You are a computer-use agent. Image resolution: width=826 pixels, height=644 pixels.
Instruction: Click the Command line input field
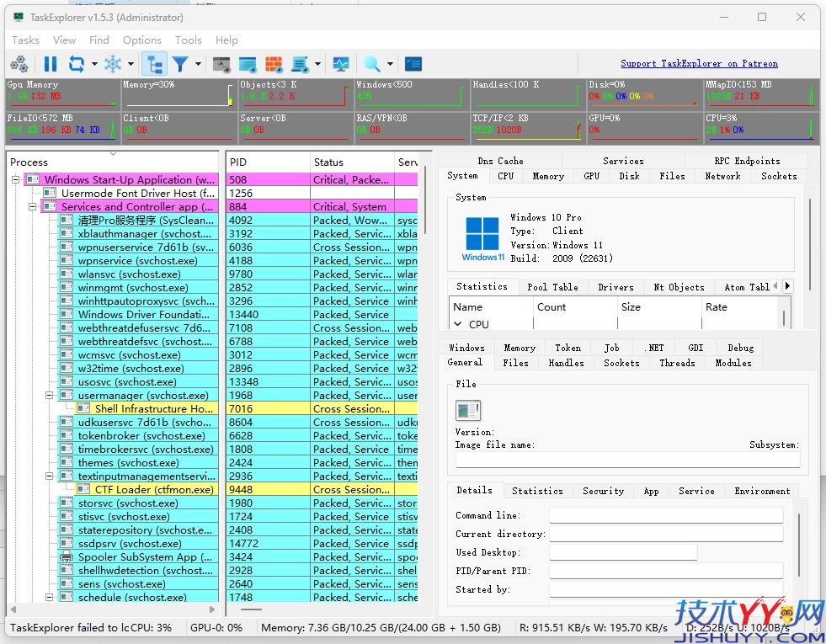click(x=665, y=514)
